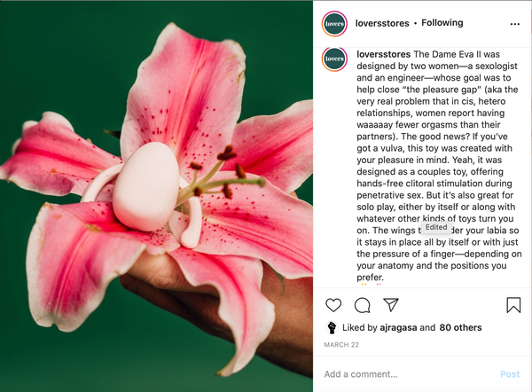Image resolution: width=532 pixels, height=392 pixels.
Task: Click the MARCH 22 post date
Action: click(341, 345)
